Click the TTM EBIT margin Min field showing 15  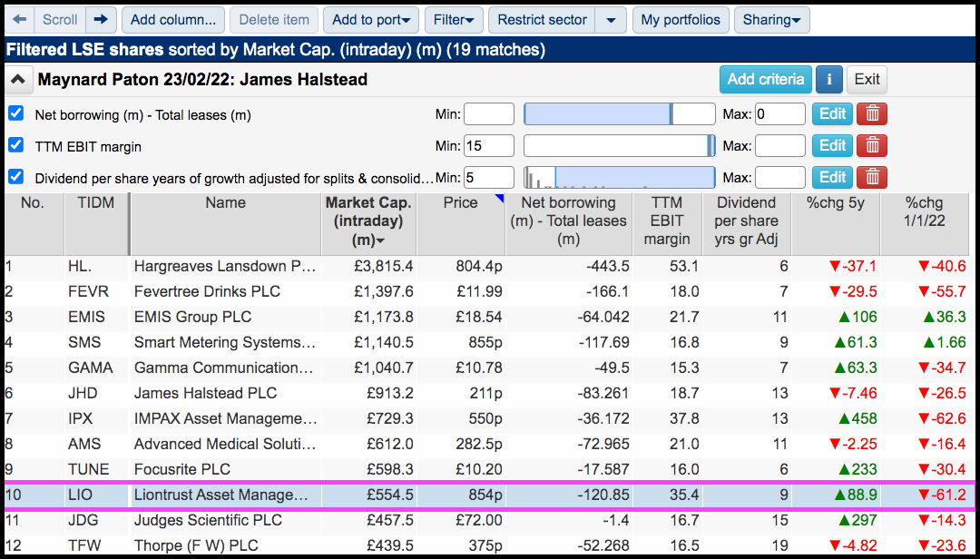pyautogui.click(x=489, y=146)
